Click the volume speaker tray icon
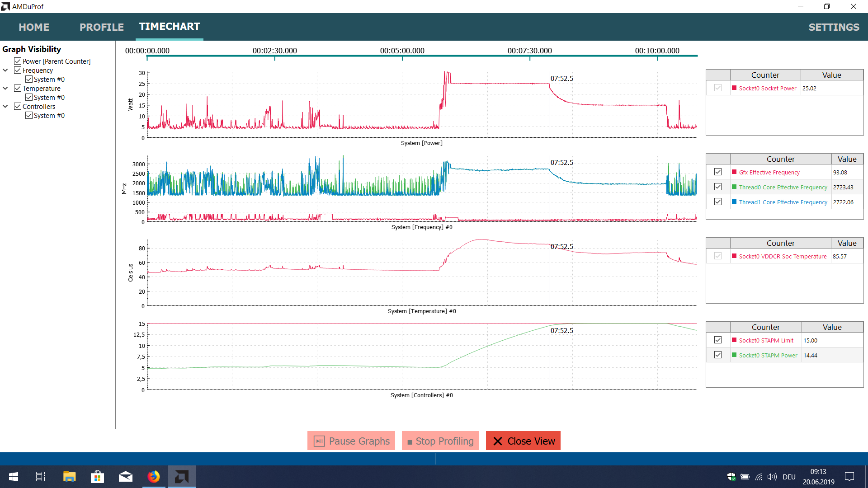Viewport: 868px width, 488px height. pyautogui.click(x=772, y=477)
